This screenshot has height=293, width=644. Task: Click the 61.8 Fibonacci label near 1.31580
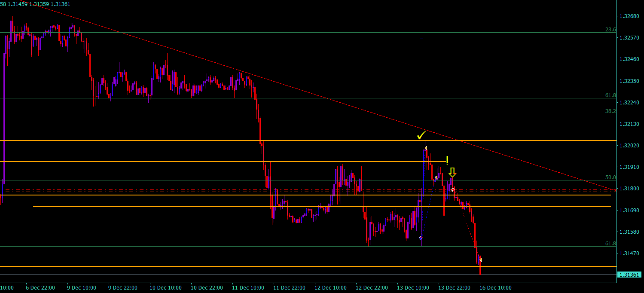(x=610, y=243)
